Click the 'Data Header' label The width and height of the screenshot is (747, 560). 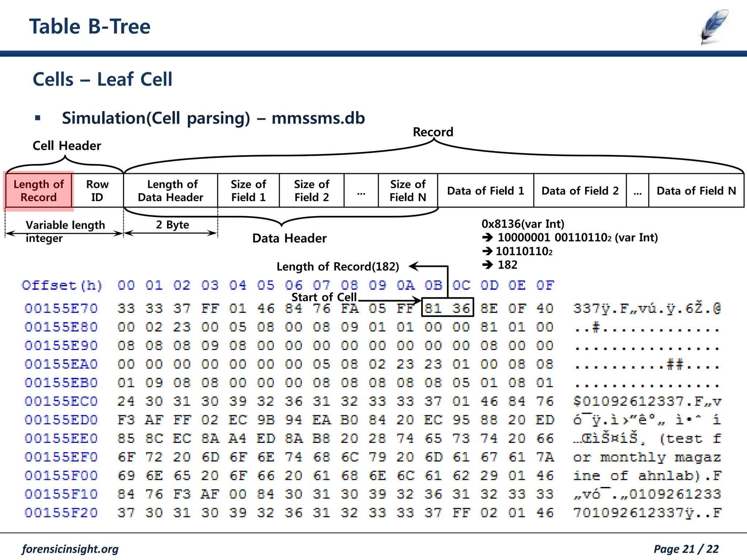coord(290,238)
